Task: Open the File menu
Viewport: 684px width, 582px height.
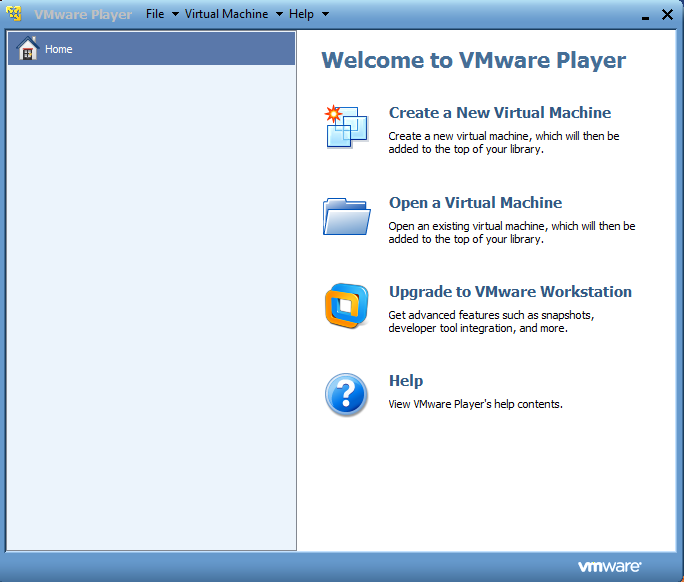Action: (155, 14)
